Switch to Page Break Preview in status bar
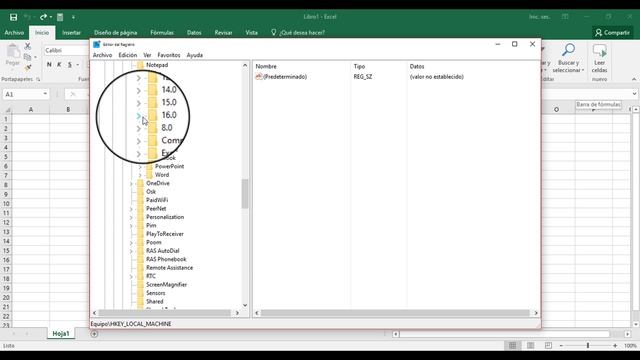 [548, 346]
